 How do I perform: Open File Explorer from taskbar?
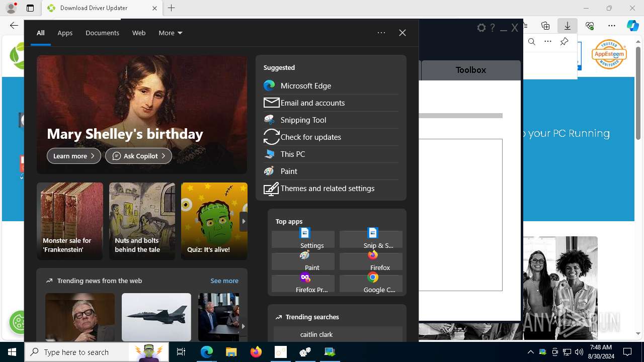click(231, 352)
